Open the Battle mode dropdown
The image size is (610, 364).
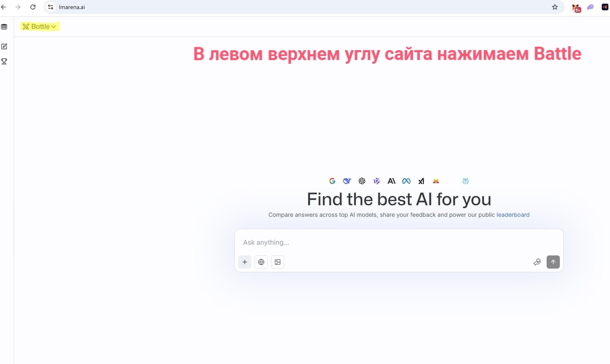[40, 26]
